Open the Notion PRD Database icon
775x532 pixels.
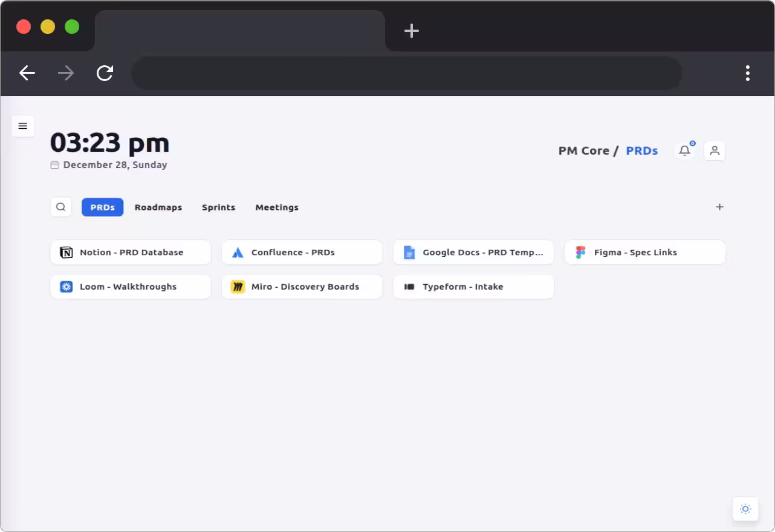point(66,252)
